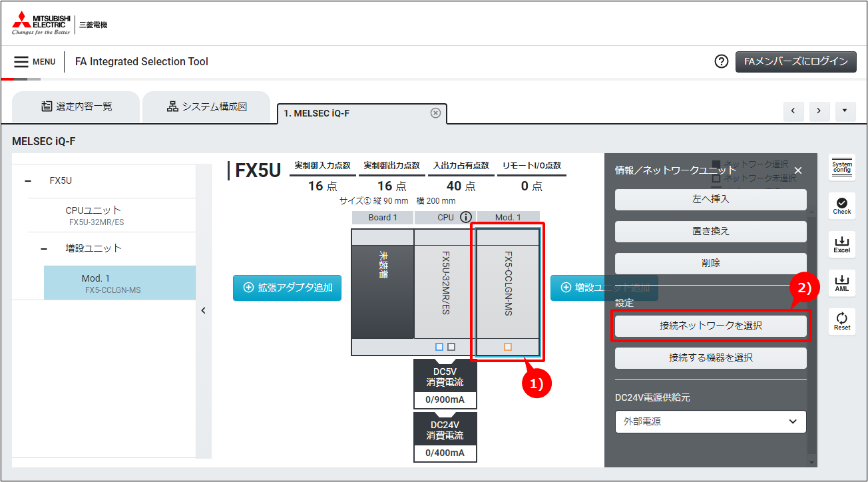Click the panel scrollbar down arrow
The image size is (868, 482).
point(811,462)
